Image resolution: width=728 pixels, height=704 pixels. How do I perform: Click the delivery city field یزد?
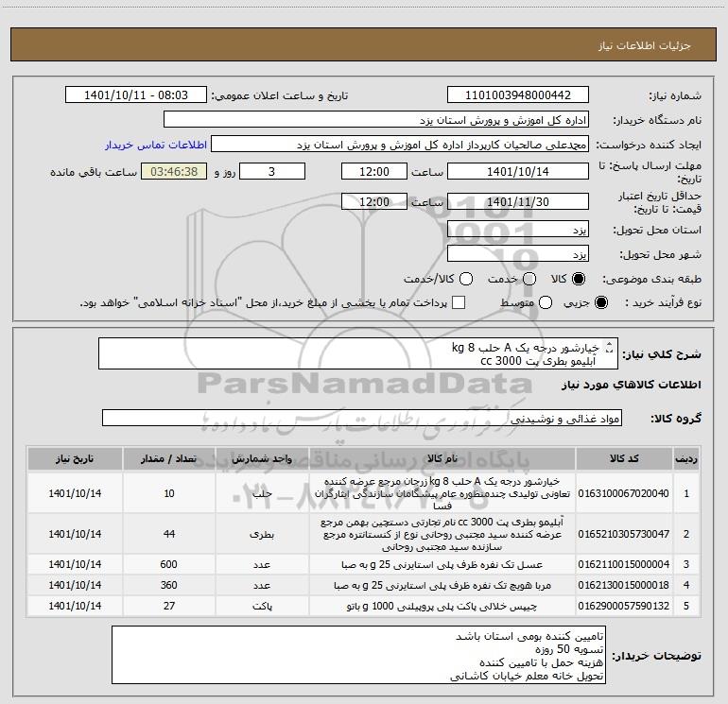click(x=518, y=254)
